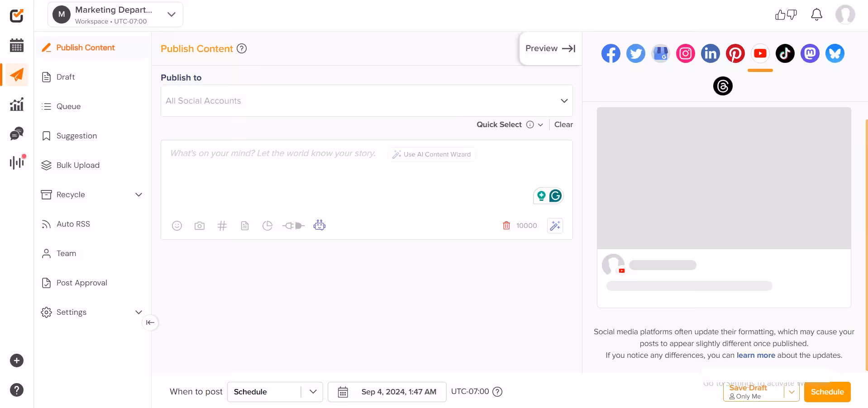The height and width of the screenshot is (408, 868).
Task: Click the app logo at top left
Action: click(17, 15)
